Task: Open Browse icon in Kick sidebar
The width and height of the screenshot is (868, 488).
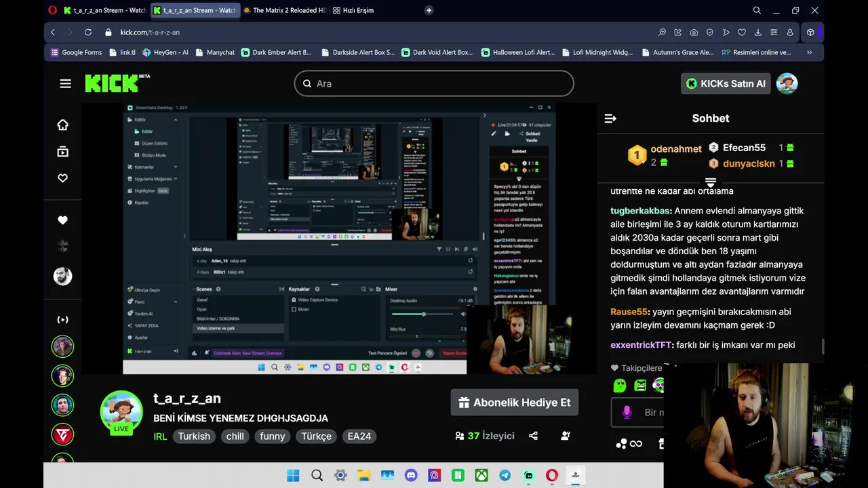Action: click(62, 152)
